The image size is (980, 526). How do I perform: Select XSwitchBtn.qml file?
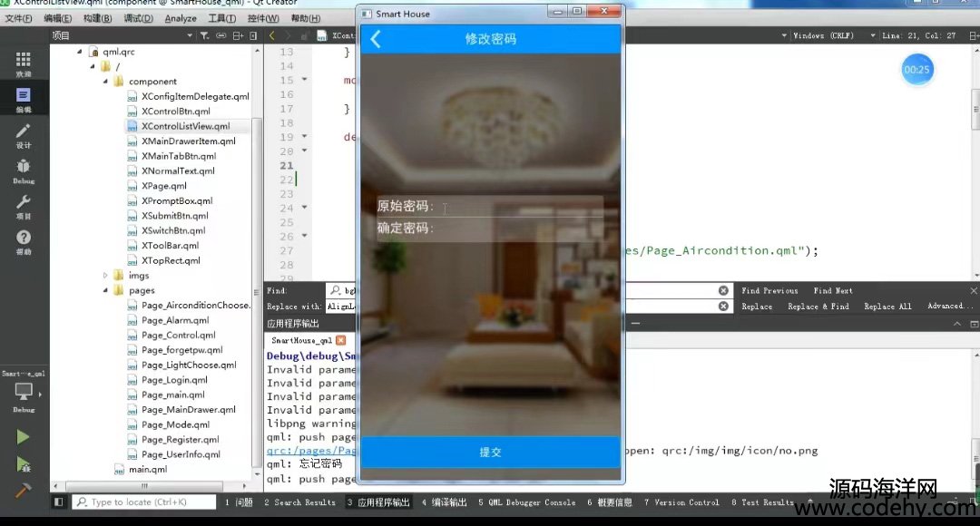pos(173,230)
